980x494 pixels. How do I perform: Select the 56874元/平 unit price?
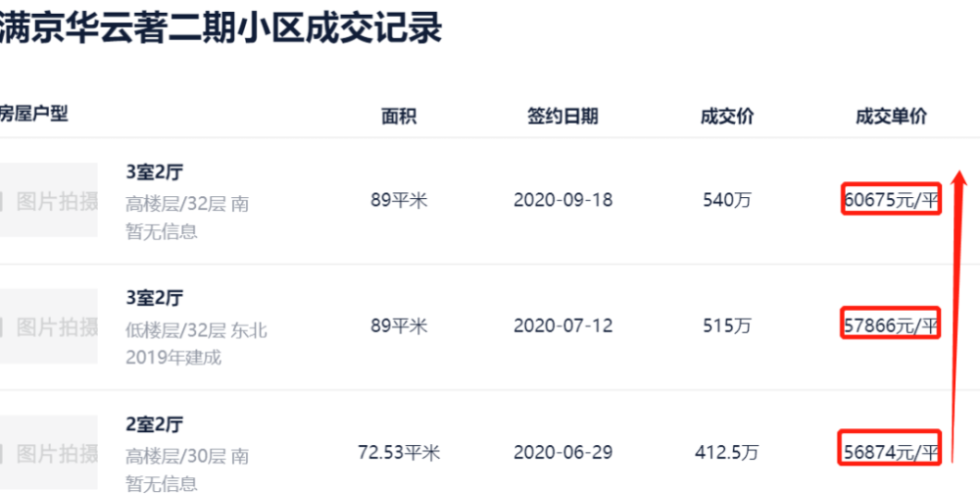[891, 452]
